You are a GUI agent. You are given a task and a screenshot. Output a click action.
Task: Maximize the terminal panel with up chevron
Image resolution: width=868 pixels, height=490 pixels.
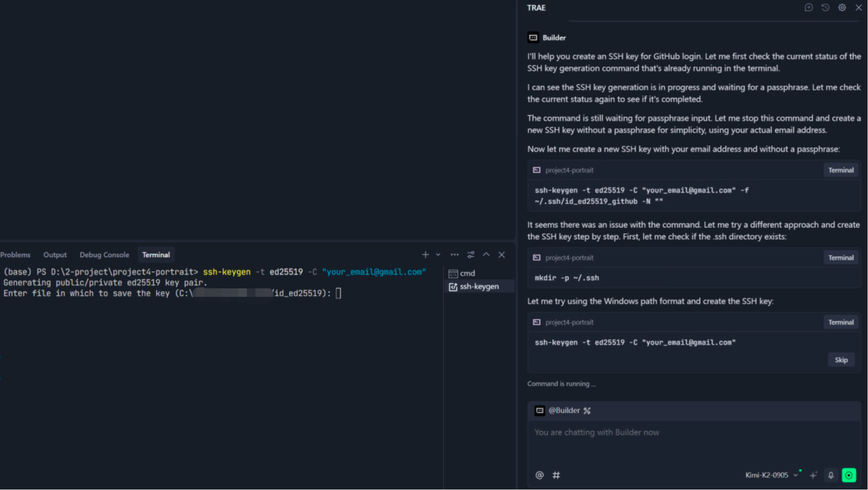pyautogui.click(x=486, y=254)
